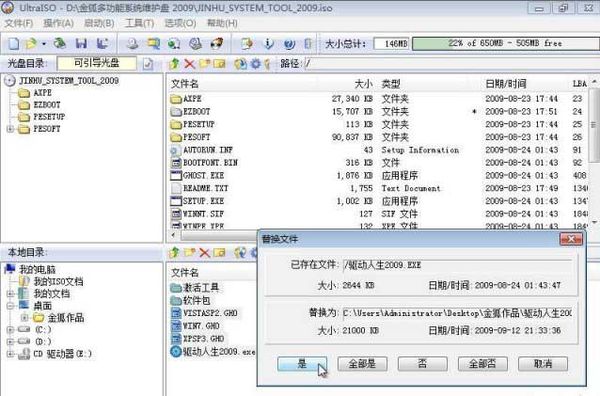The width and height of the screenshot is (600, 396).
Task: Click the 否 button in replace dialog
Action: coord(422,363)
